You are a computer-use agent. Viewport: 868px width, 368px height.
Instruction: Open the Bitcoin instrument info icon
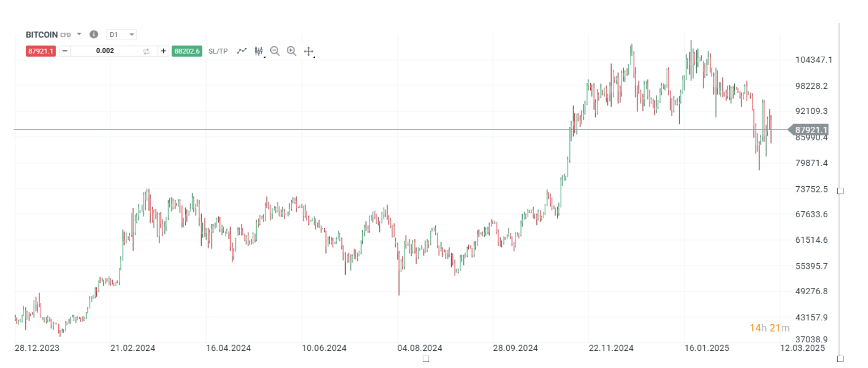(x=94, y=34)
